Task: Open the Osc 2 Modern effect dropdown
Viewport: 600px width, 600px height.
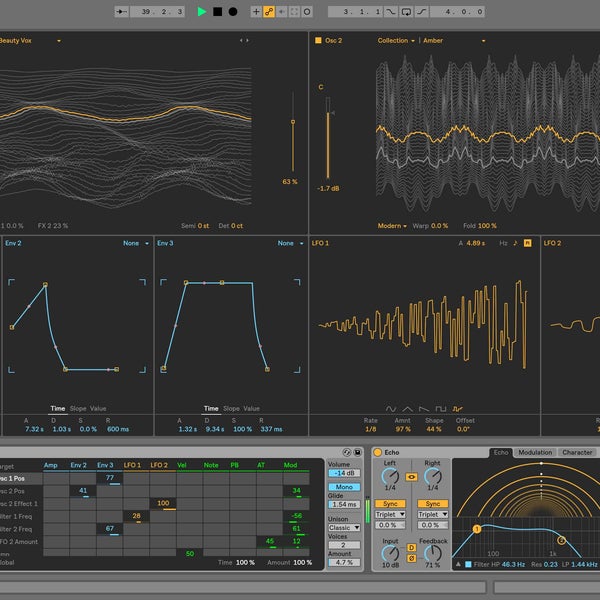Action: pos(391,226)
